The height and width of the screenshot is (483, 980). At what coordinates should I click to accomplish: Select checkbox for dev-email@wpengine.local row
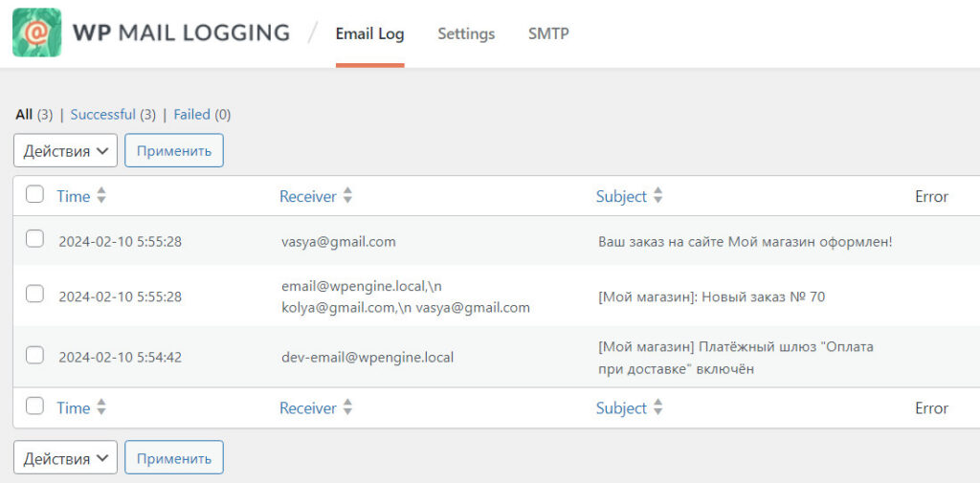(34, 356)
